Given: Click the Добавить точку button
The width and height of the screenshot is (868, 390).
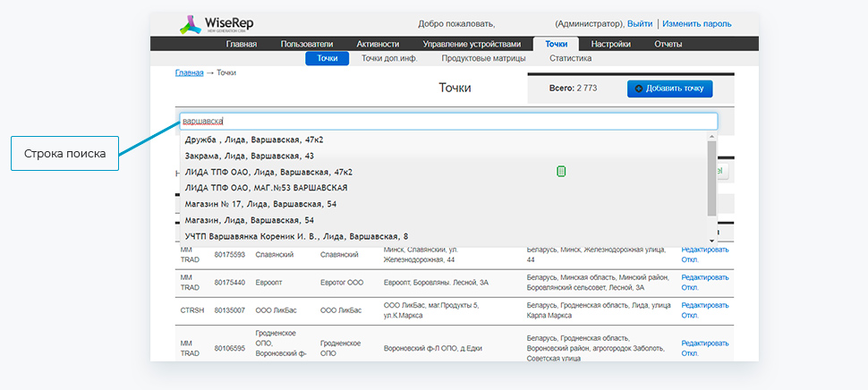Looking at the screenshot, I should 670,89.
